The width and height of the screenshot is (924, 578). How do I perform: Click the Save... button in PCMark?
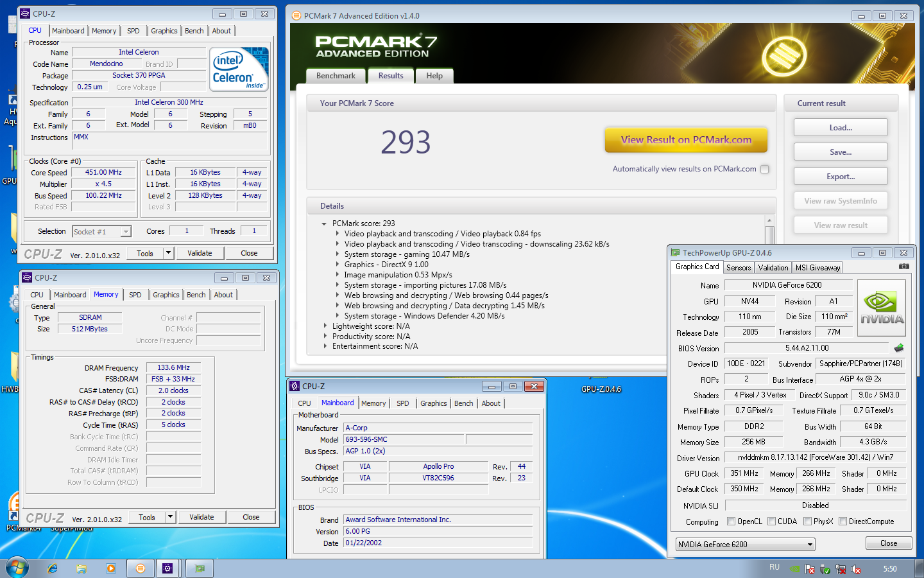(x=841, y=152)
